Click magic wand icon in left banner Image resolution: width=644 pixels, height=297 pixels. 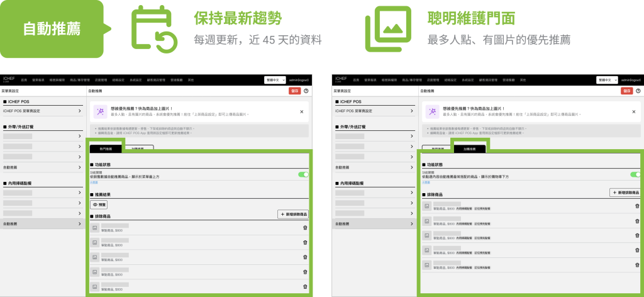[99, 111]
